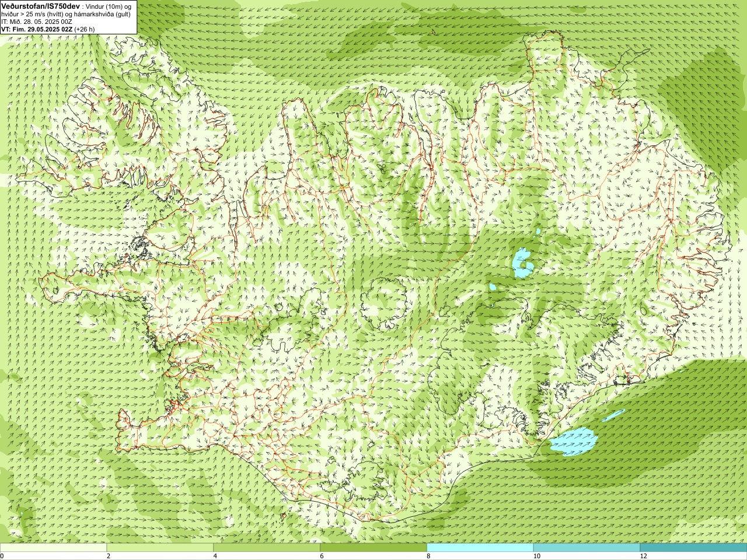747x560 pixels.
Task: Click the '(+26 h)' forecast offset text
Action: tap(85, 29)
